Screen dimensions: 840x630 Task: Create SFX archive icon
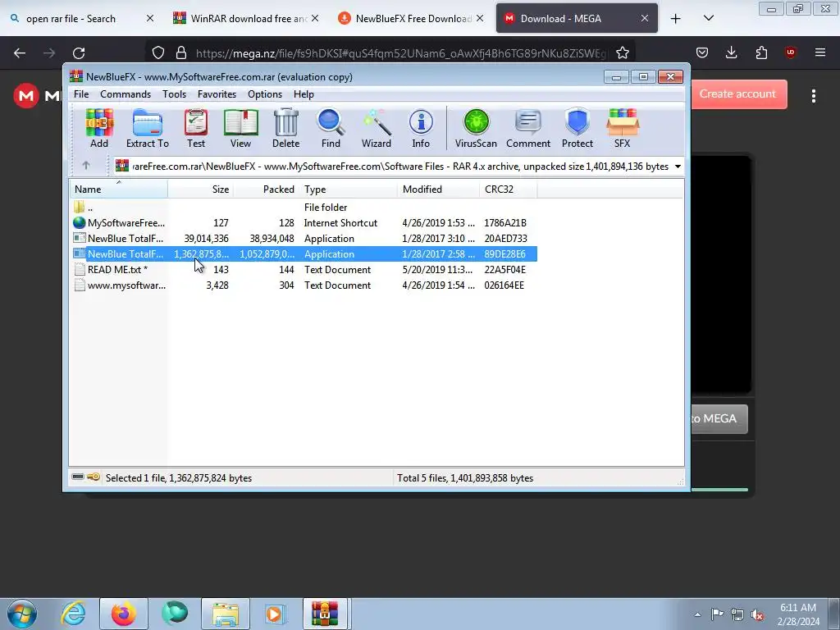(x=622, y=129)
